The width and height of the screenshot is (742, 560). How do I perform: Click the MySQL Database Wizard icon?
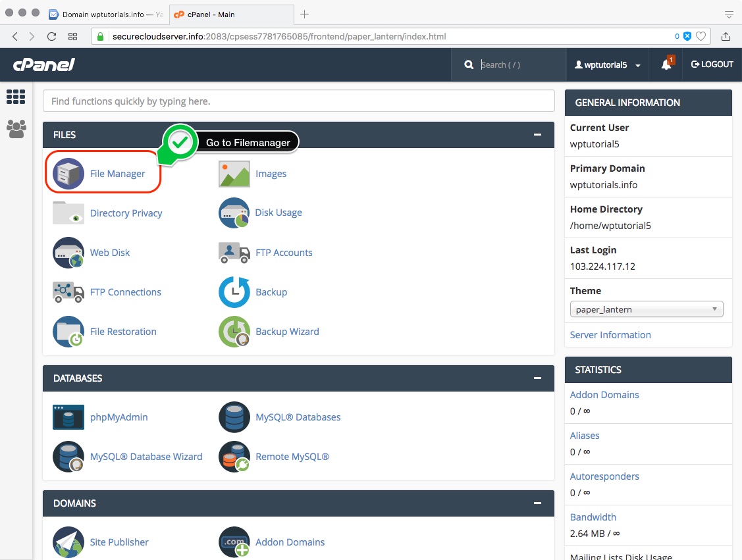click(x=68, y=457)
